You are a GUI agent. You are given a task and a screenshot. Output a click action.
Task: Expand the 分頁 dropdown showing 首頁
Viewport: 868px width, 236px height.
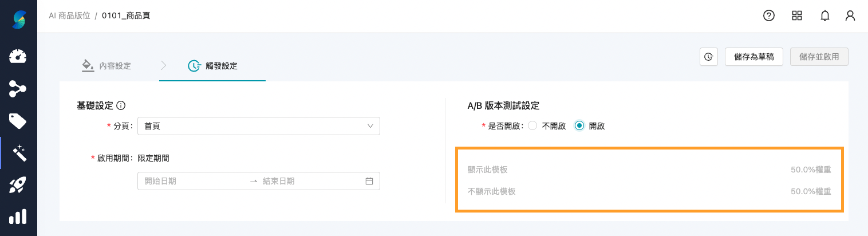click(x=259, y=126)
